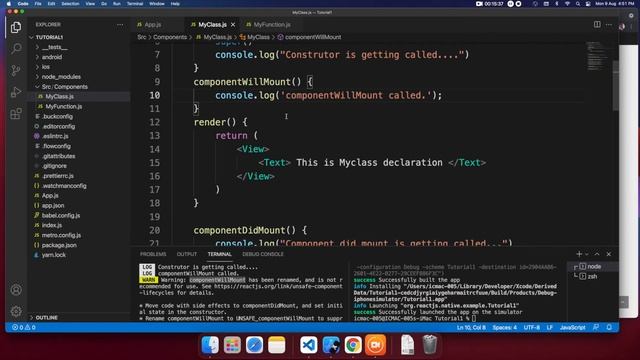
Task: Launch Finder from the Dock
Action: tap(210, 345)
